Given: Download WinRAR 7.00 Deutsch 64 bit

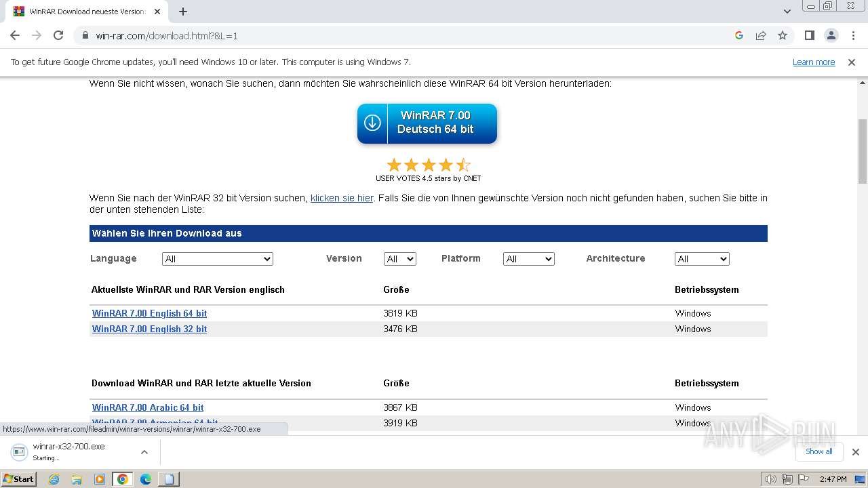Looking at the screenshot, I should coord(427,123).
